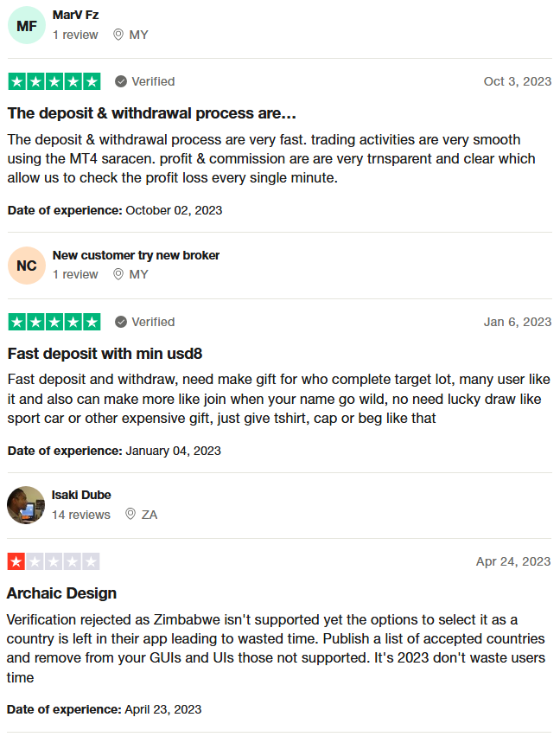Click the location pin next to MarV Fz's MY
This screenshot has width=560, height=743.
tap(118, 35)
